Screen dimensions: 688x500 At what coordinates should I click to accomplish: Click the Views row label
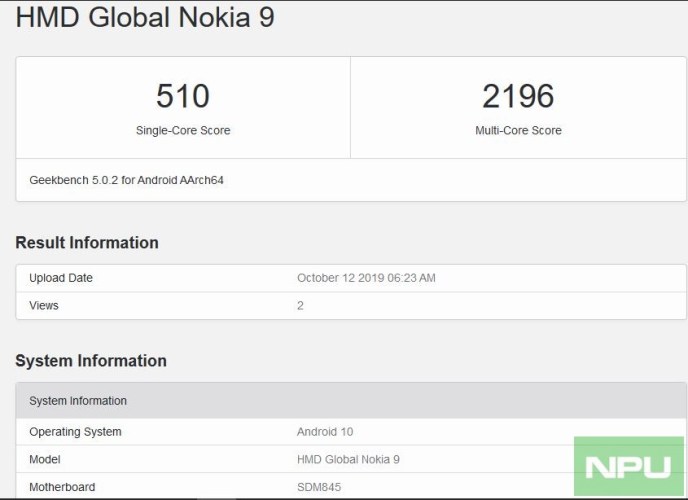44,306
